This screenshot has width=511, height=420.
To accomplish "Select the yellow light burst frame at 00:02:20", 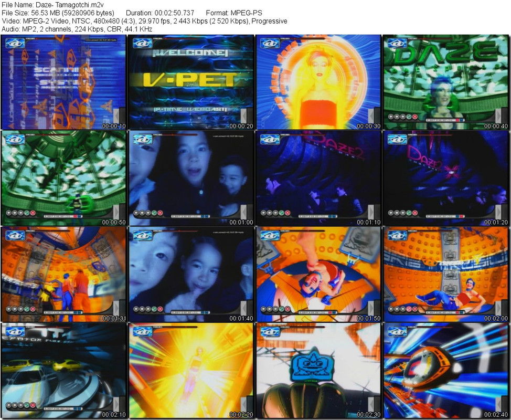I will 191,371.
